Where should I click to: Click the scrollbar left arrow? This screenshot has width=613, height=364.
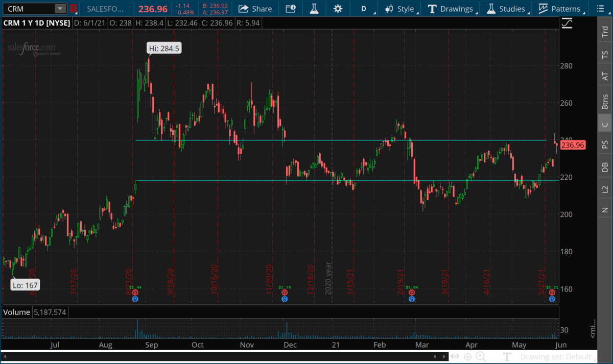(5, 356)
